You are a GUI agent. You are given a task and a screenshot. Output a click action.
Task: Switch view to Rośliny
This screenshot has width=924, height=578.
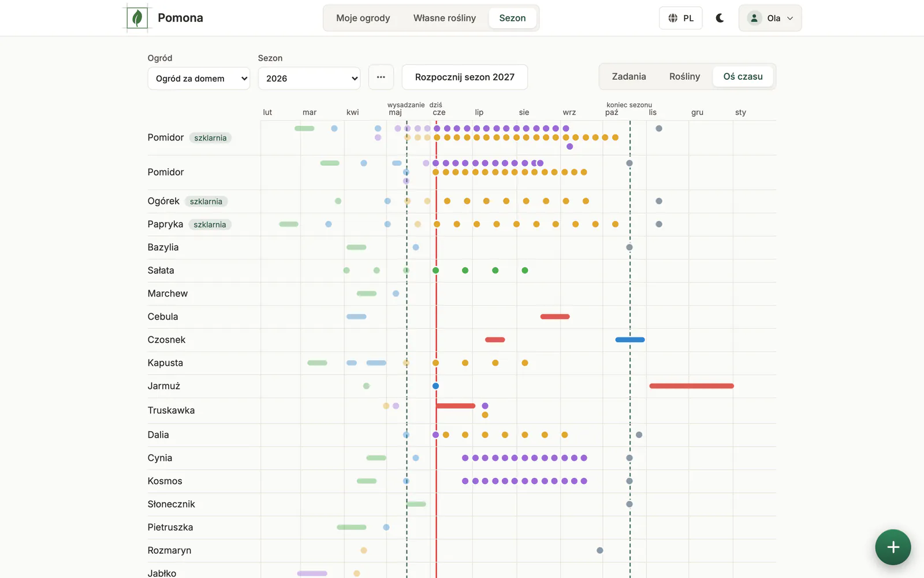684,76
